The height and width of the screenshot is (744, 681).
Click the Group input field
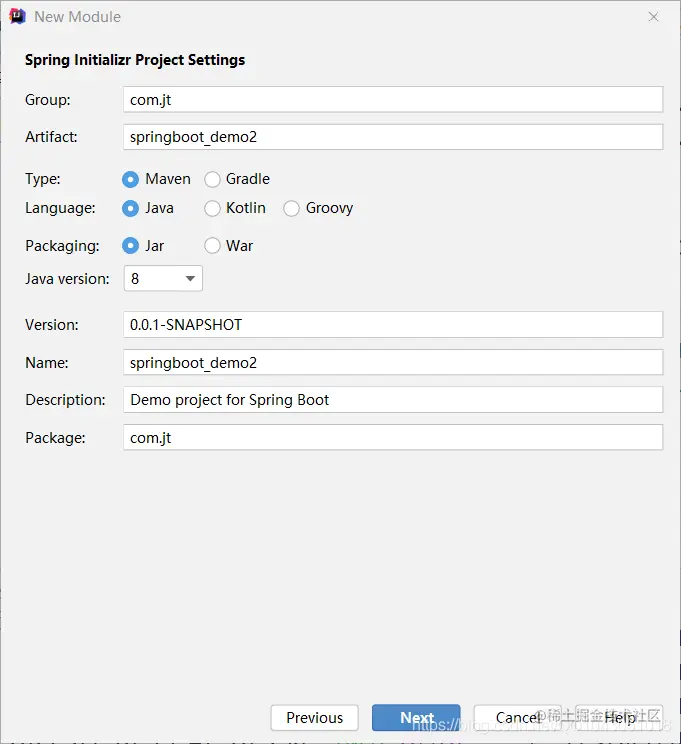[x=393, y=100]
